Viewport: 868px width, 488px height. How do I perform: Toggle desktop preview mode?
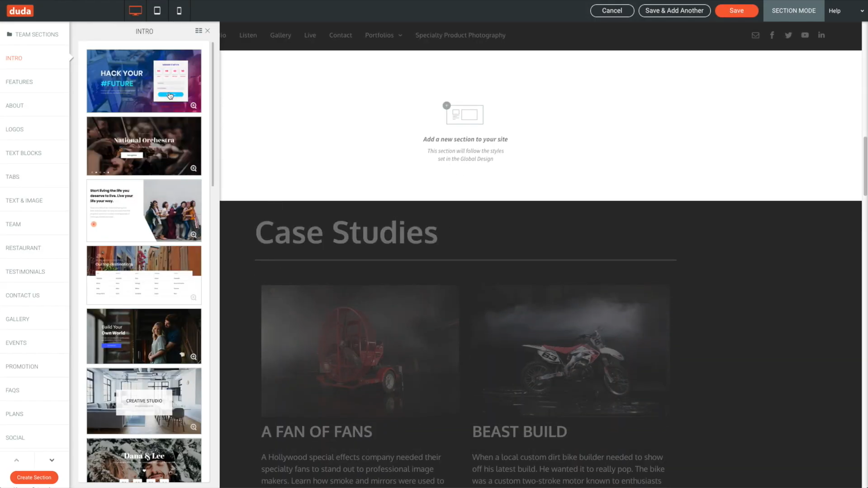(x=135, y=10)
